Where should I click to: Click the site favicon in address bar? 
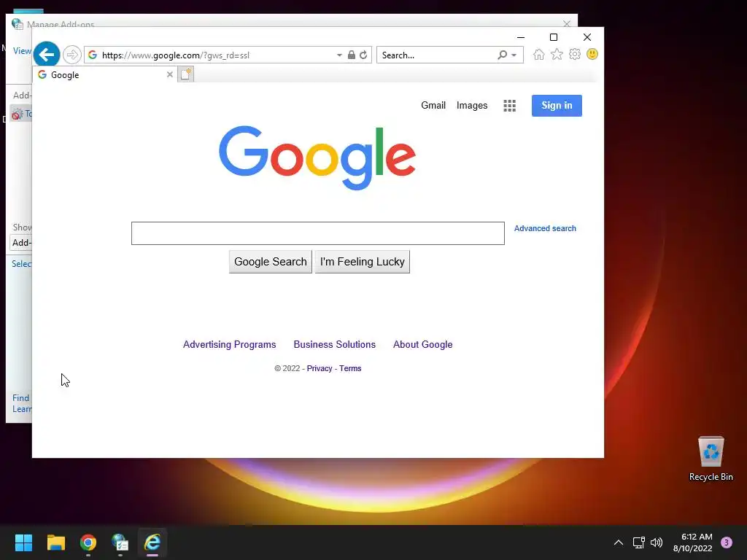click(93, 55)
